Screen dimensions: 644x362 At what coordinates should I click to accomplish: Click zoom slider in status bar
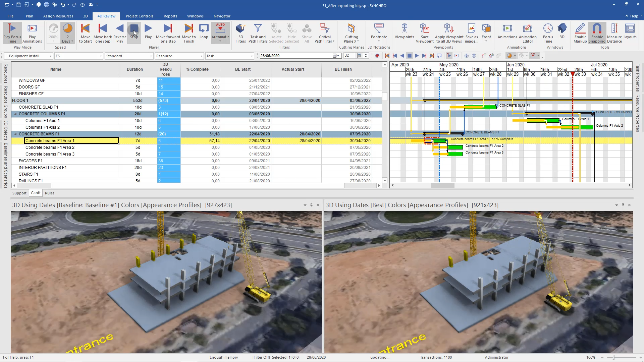point(613,357)
